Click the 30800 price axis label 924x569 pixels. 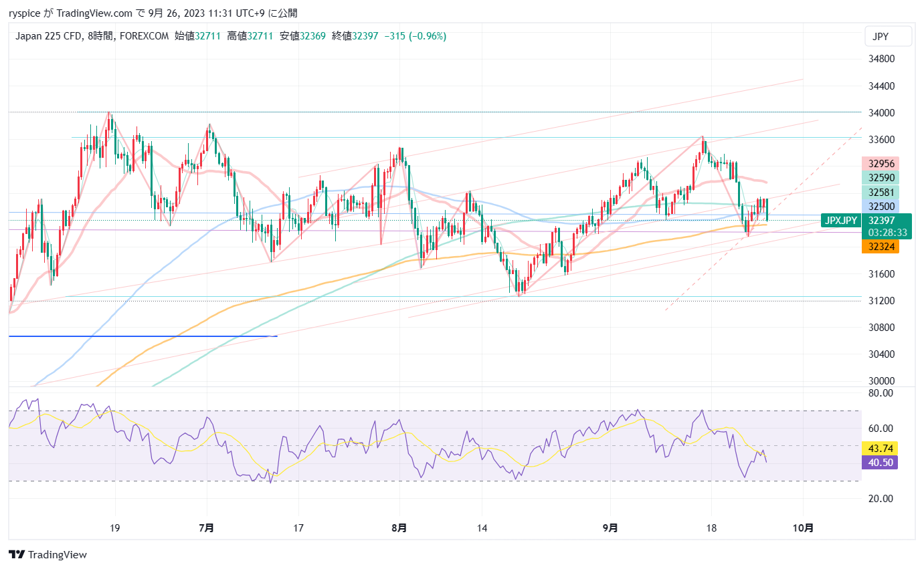point(881,327)
